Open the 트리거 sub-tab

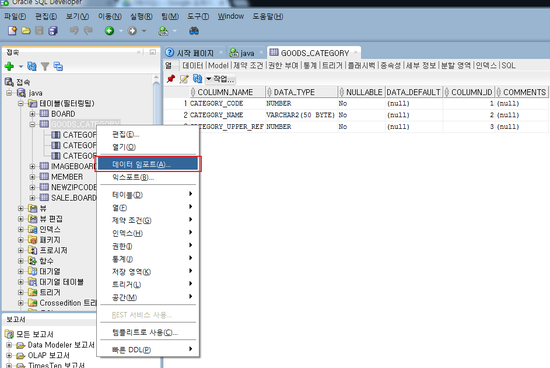pyautogui.click(x=332, y=65)
